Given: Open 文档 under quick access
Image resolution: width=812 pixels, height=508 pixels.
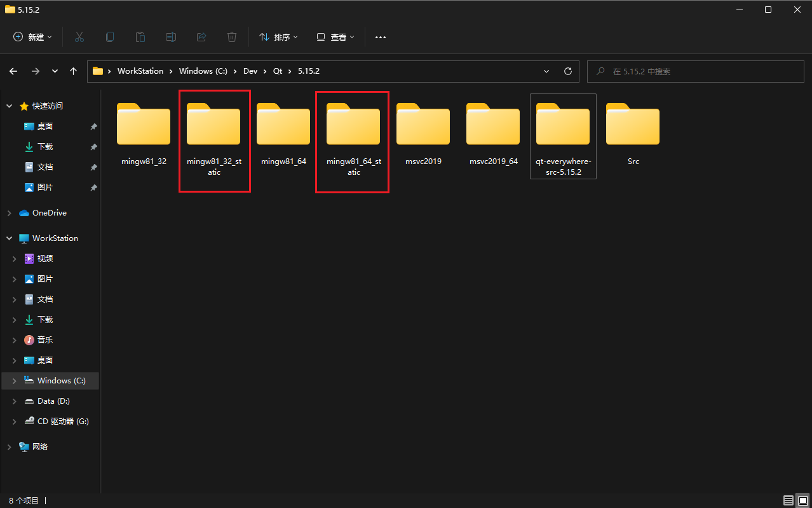Looking at the screenshot, I should coord(45,167).
